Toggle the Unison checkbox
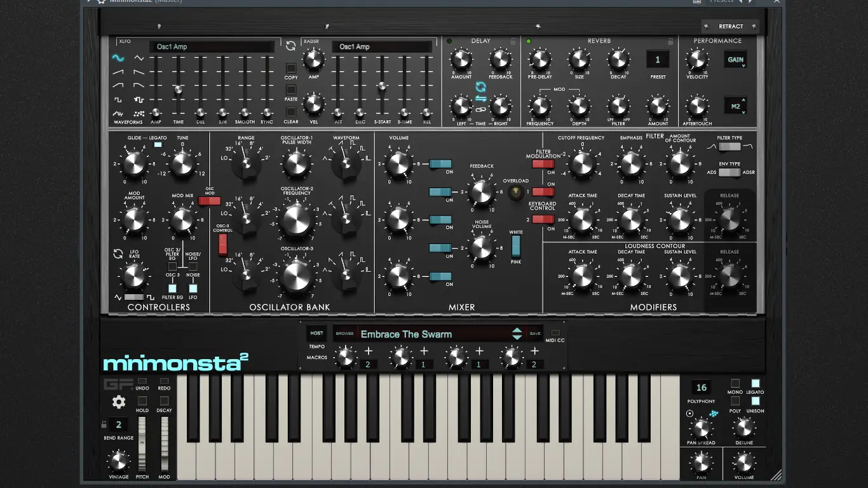The height and width of the screenshot is (488, 868). 756,401
